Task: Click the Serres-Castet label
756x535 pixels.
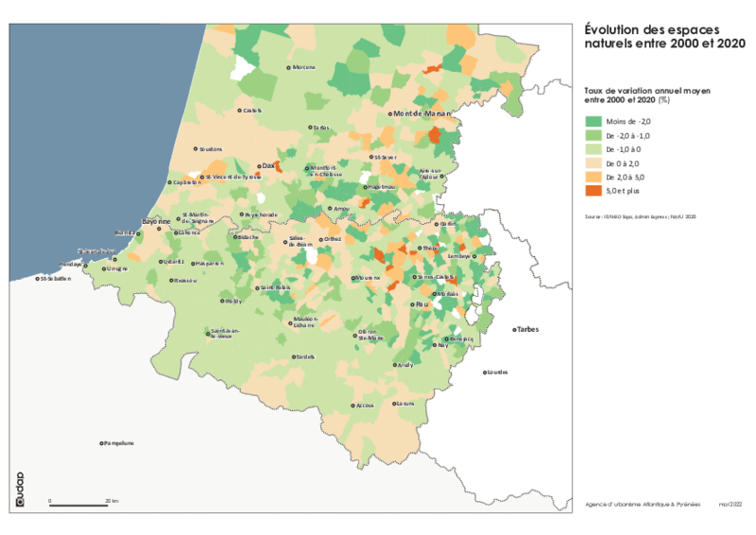Action: pyautogui.click(x=436, y=277)
